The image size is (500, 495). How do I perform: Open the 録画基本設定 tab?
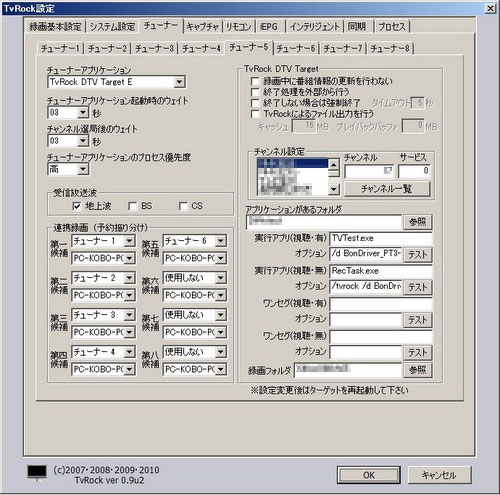coord(55,27)
